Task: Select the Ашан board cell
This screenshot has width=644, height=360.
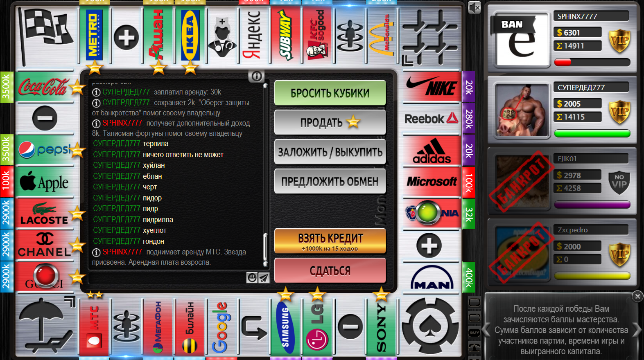Action: click(158, 36)
